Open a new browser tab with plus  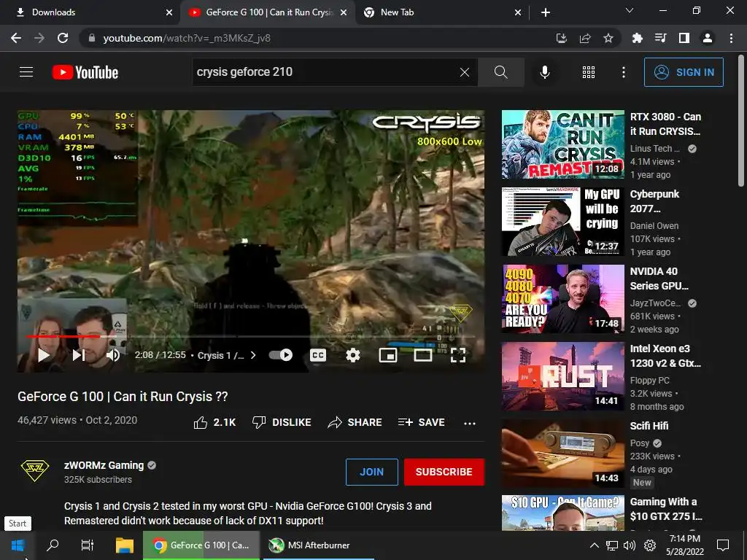[x=546, y=12]
